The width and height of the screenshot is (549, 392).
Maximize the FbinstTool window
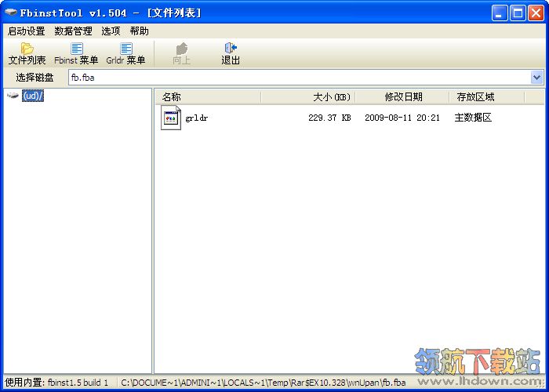[x=518, y=13]
